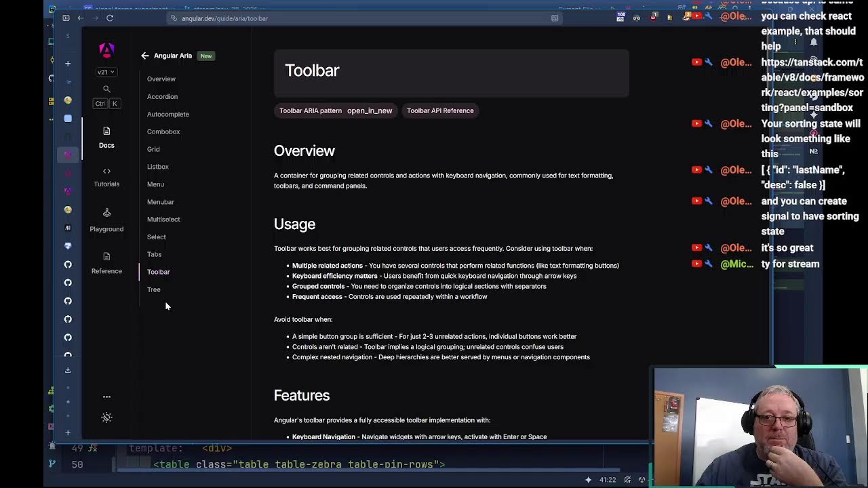Open the Playground section
This screenshot has width=868, height=488.
[x=106, y=221]
